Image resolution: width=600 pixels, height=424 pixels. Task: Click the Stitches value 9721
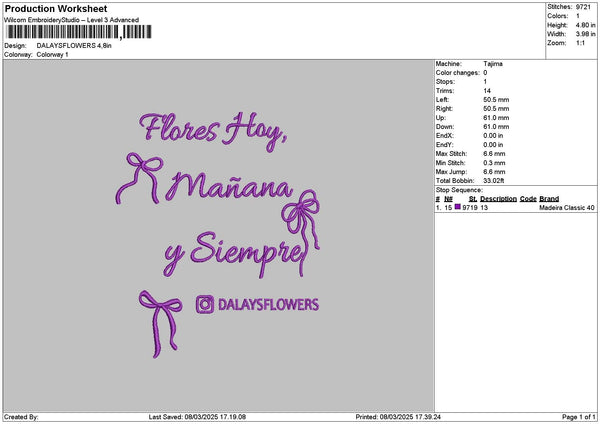pos(583,7)
